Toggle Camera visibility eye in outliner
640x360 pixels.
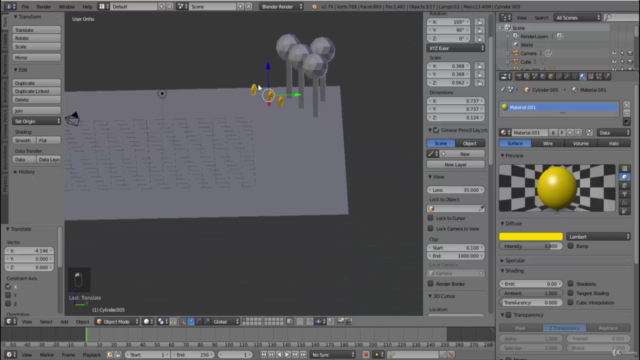click(614, 53)
